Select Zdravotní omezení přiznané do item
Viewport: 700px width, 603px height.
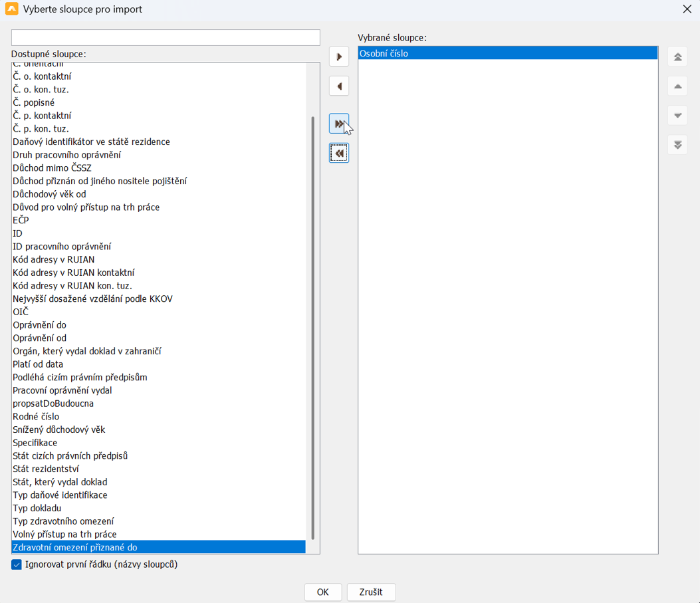coord(75,547)
